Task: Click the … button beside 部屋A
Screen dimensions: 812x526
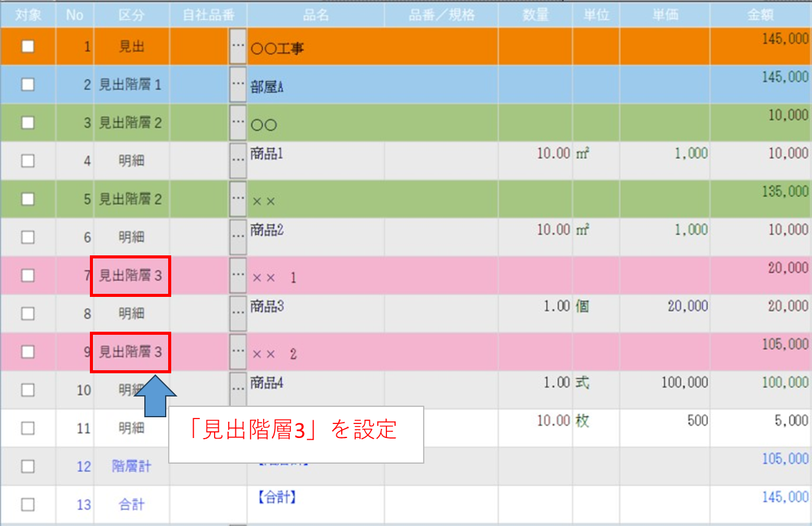Action: click(238, 85)
